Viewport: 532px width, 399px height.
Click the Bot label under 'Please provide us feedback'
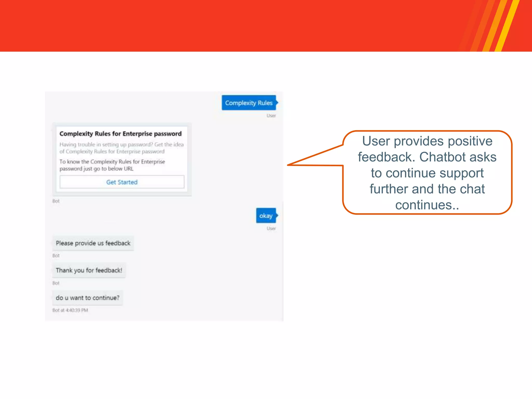coord(56,256)
